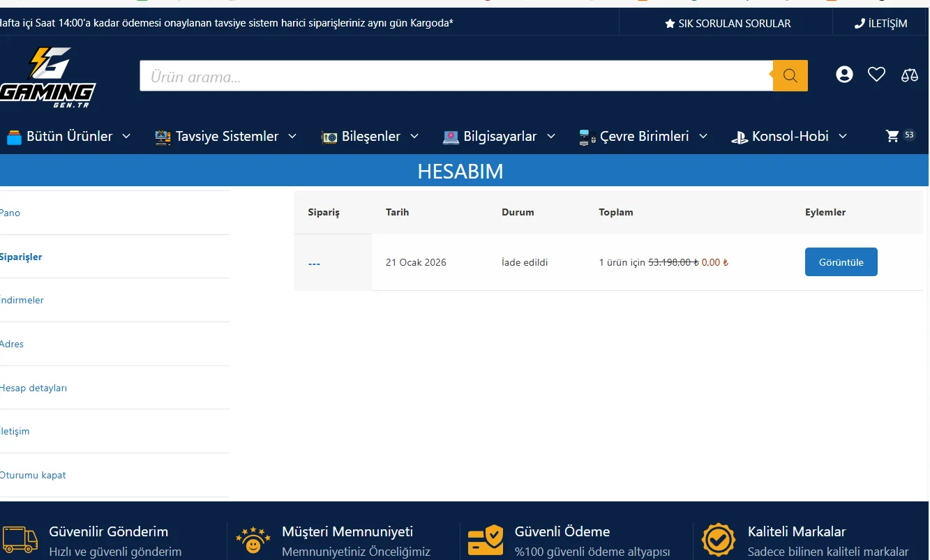Click the phone icon beside İletişim
The image size is (930, 560).
pyautogui.click(x=860, y=24)
